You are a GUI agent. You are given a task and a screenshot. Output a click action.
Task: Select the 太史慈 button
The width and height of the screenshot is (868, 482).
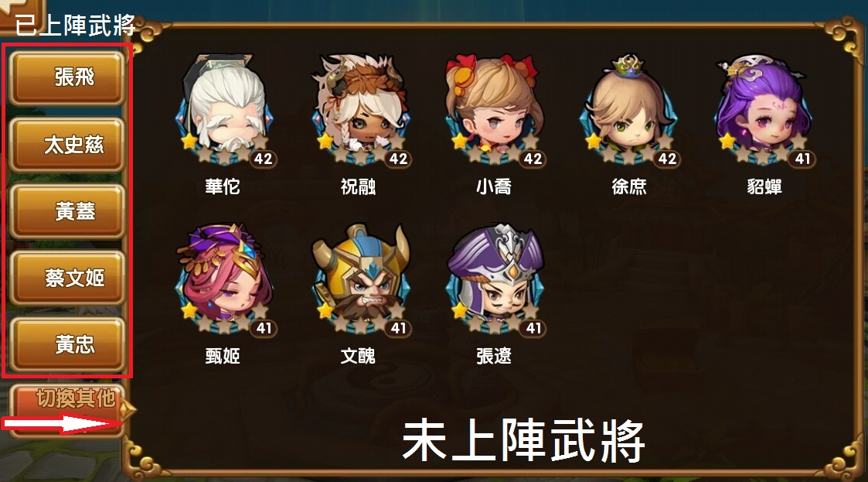[x=66, y=145]
